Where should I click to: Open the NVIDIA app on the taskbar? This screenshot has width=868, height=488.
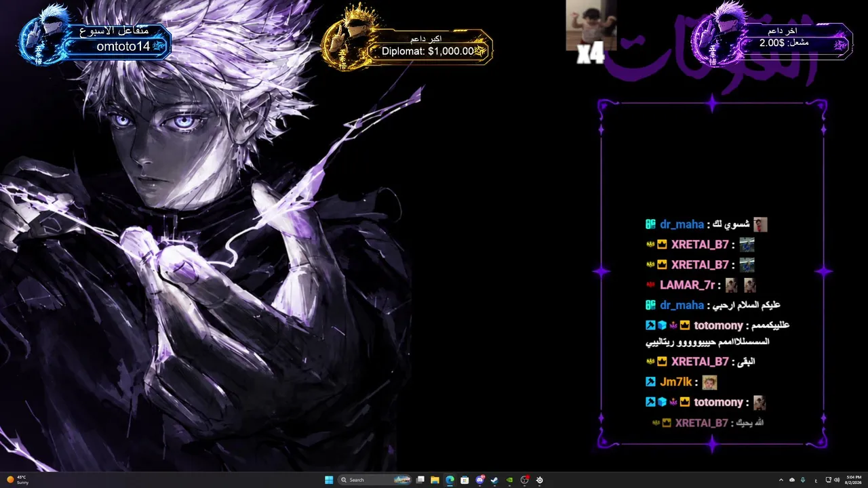click(x=509, y=480)
